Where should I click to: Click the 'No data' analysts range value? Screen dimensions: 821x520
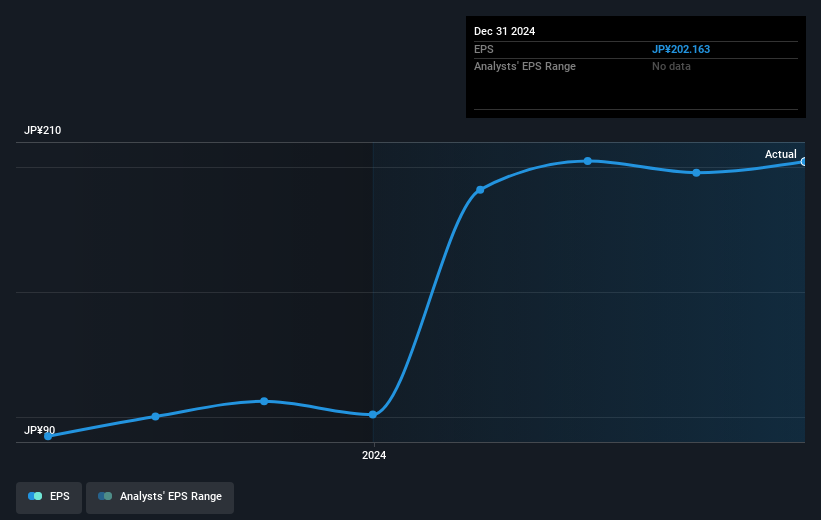(x=671, y=67)
